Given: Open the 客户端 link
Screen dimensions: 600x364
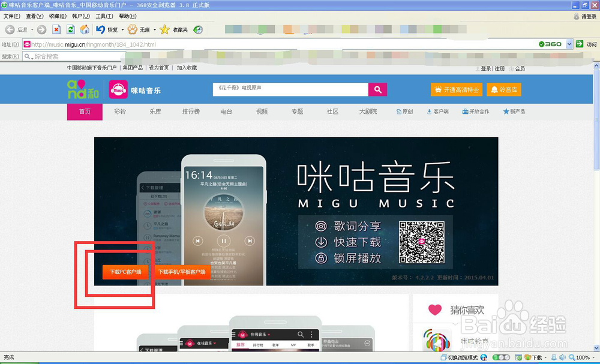Looking at the screenshot, I should 438,112.
